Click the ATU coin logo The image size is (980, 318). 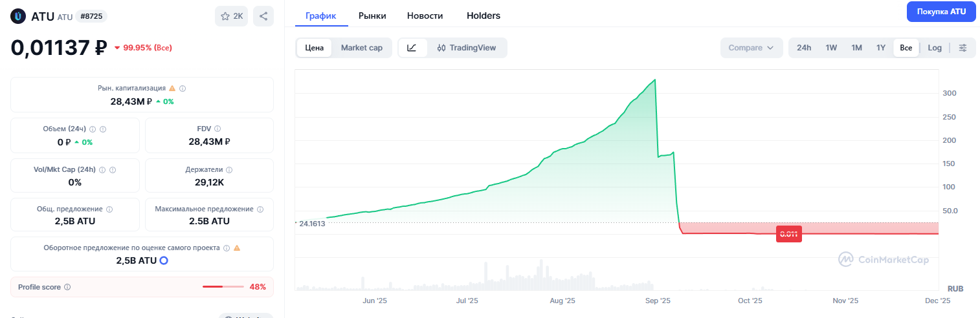click(x=19, y=16)
